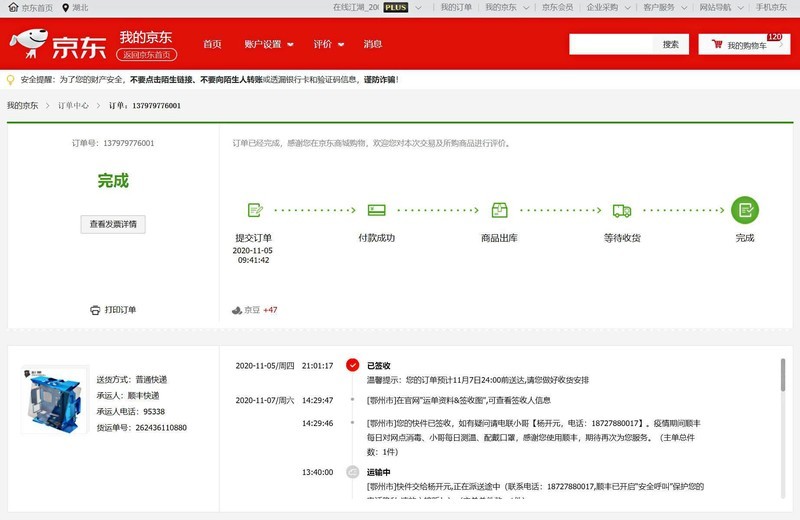The height and width of the screenshot is (520, 800).
Task: Click the location pin icon for 湖北
Action: click(x=65, y=8)
